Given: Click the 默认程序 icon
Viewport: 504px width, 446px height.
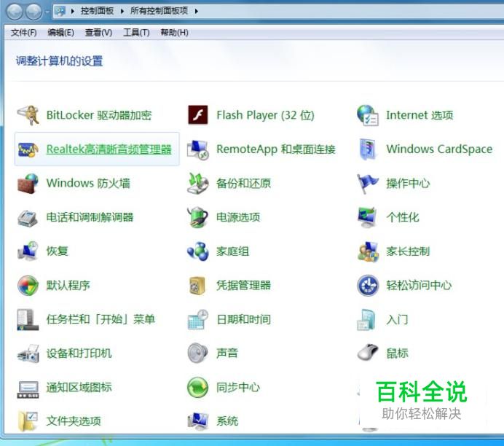Looking at the screenshot, I should tap(28, 285).
